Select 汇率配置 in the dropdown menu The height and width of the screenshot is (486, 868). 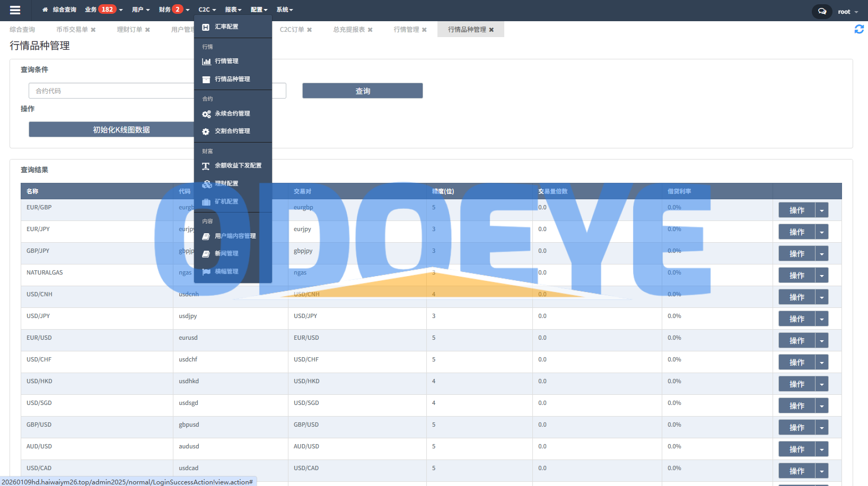[x=226, y=26]
